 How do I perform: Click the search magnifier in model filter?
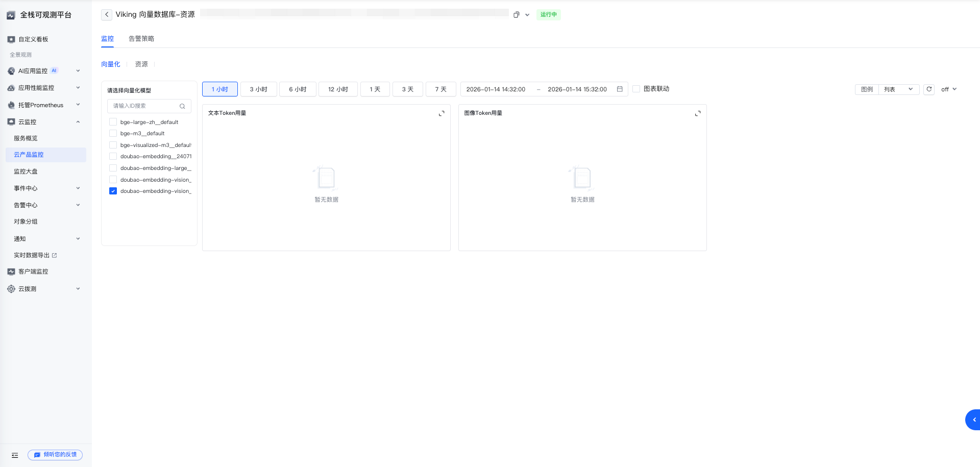tap(182, 106)
